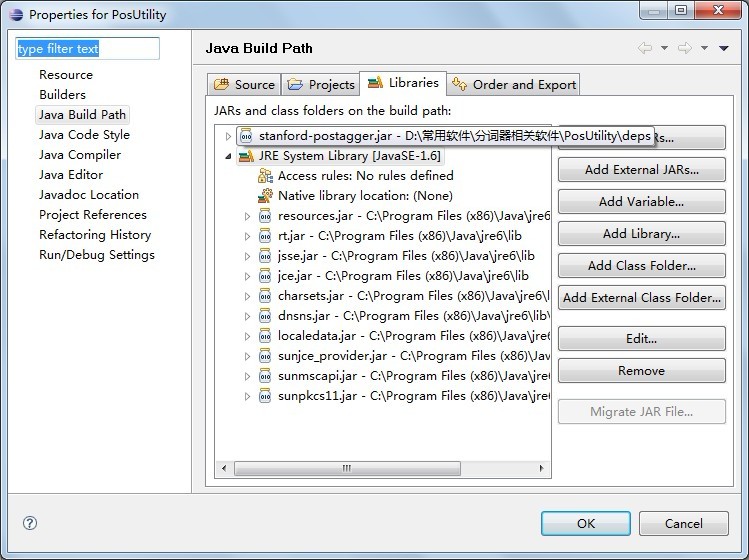This screenshot has width=749, height=560.
Task: Click the rt.jar jar icon
Action: point(265,236)
